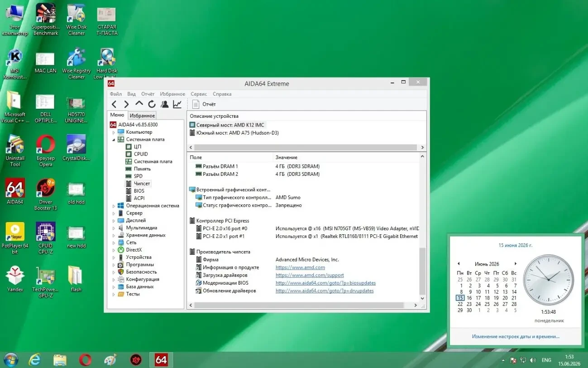Screen dimensions: 588x368
Task: Open the Сервис menu
Action: (x=199, y=94)
